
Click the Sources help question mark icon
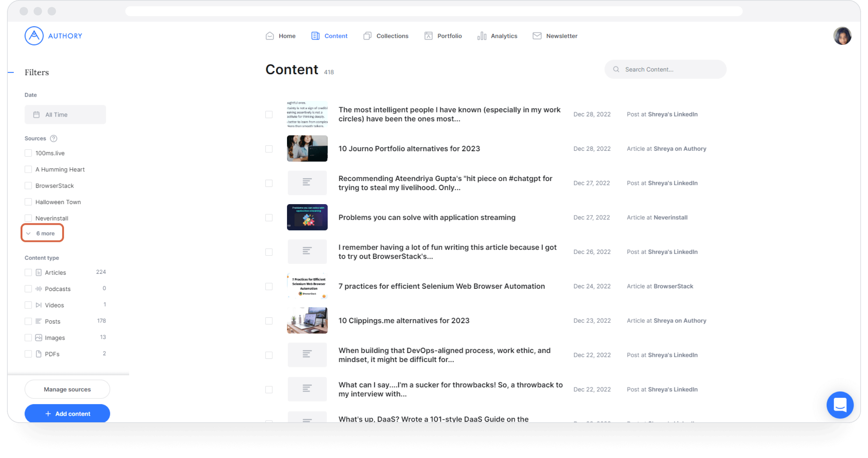[x=54, y=138]
